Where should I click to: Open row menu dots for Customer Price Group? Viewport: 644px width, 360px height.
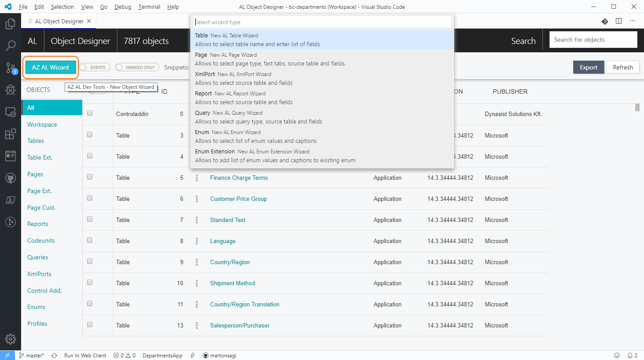pyautogui.click(x=196, y=199)
